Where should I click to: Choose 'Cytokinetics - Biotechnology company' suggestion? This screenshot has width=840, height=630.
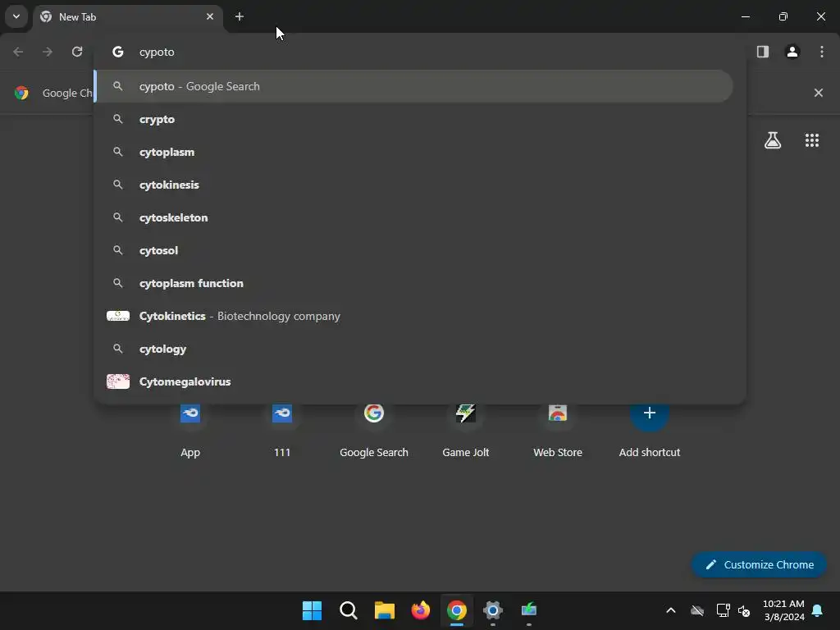tap(413, 316)
